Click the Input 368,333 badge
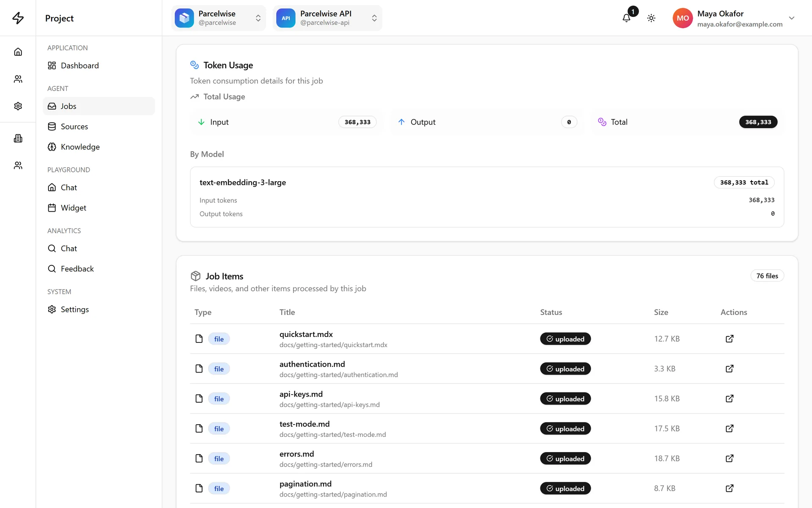The height and width of the screenshot is (508, 812). click(x=357, y=122)
